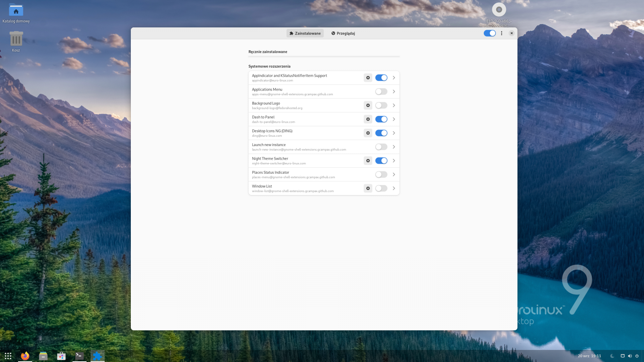Viewport: 644px width, 362px height.
Task: Click the clock showing 20 wrz 19:11
Action: coord(589,356)
